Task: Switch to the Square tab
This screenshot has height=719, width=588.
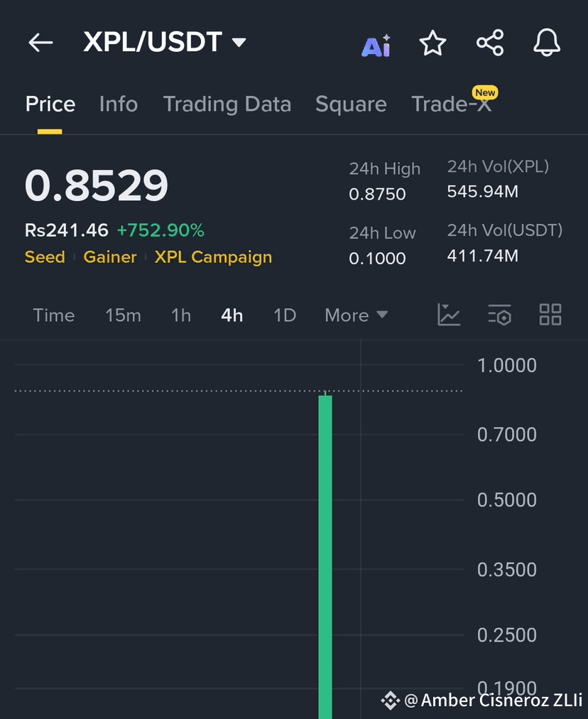Action: (351, 104)
